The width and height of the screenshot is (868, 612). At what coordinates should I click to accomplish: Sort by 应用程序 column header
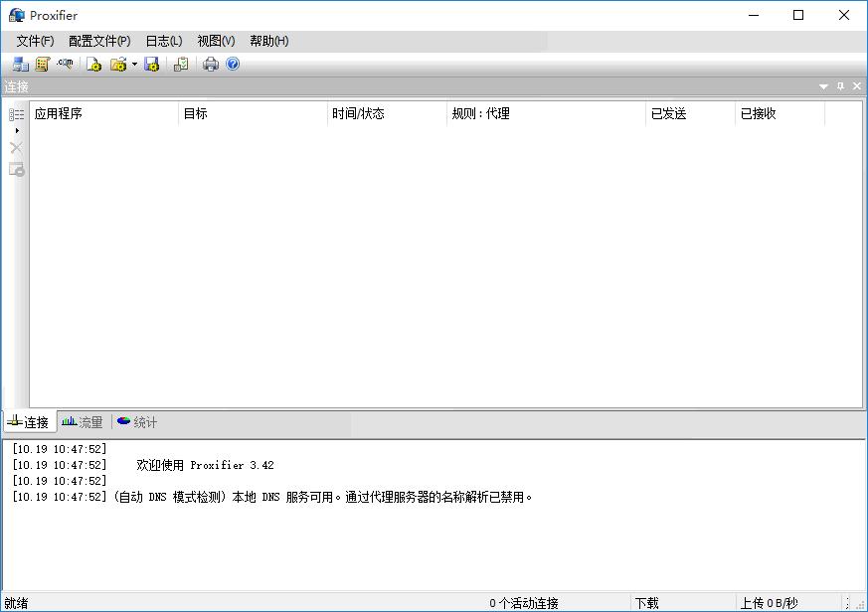(x=104, y=113)
